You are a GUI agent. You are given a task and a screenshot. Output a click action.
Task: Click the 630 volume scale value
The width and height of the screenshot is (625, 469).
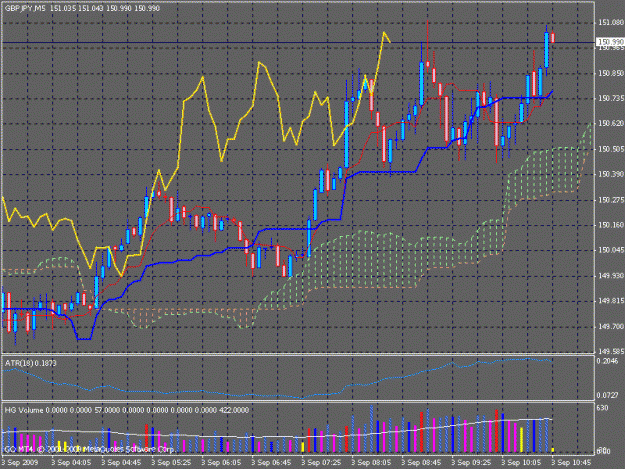pos(602,408)
